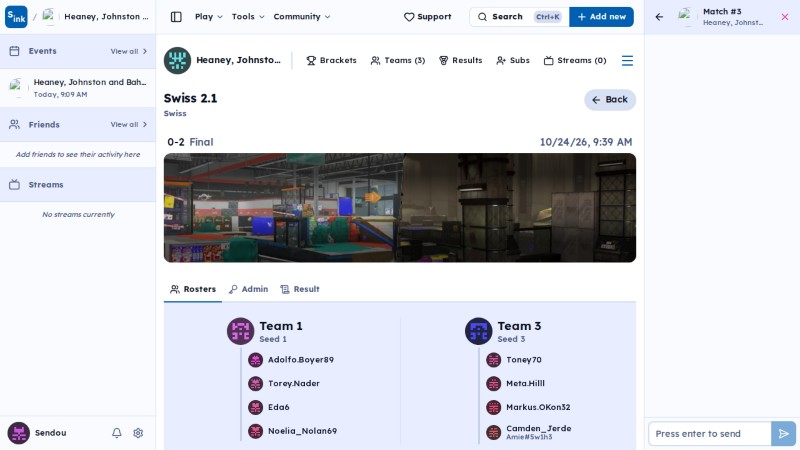Click the Support heart button
The width and height of the screenshot is (800, 450).
[428, 17]
